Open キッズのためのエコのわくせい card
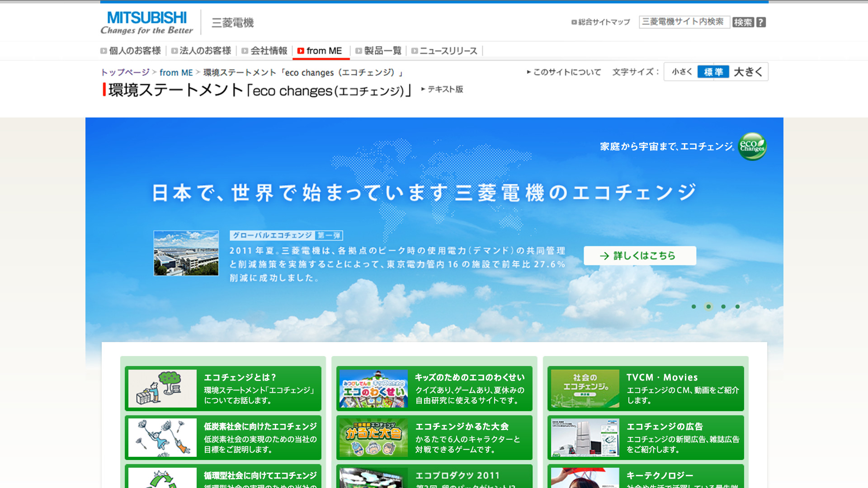 [434, 389]
